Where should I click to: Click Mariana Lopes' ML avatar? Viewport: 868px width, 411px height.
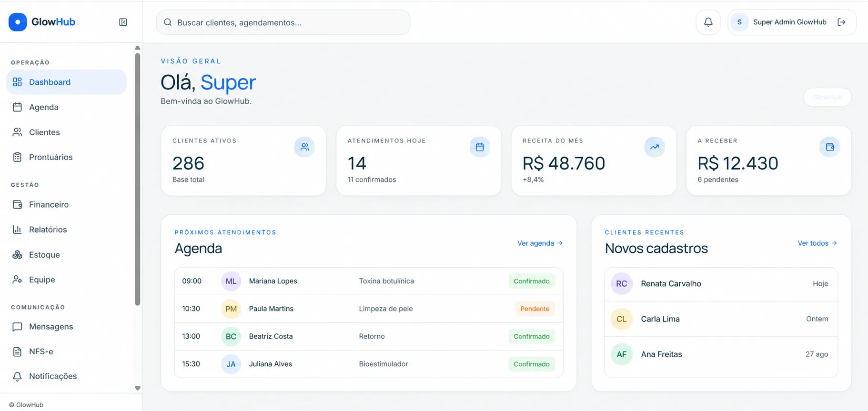[231, 281]
